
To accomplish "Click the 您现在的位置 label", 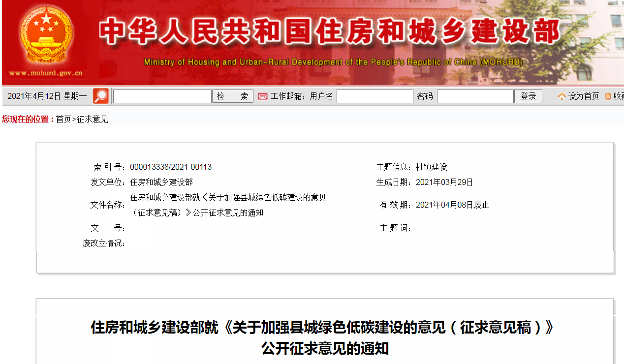I will (28, 119).
